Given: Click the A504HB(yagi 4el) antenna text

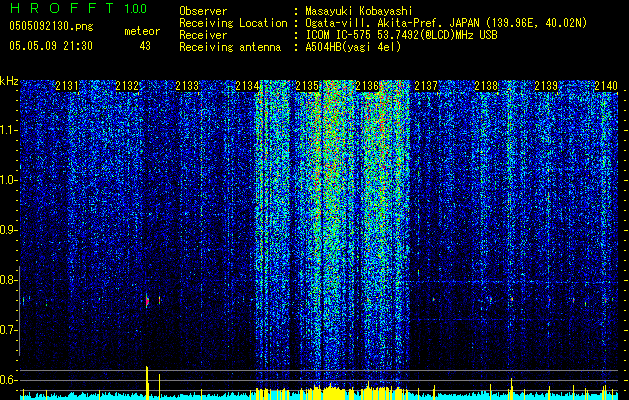Looking at the screenshot, I should pyautogui.click(x=353, y=47).
